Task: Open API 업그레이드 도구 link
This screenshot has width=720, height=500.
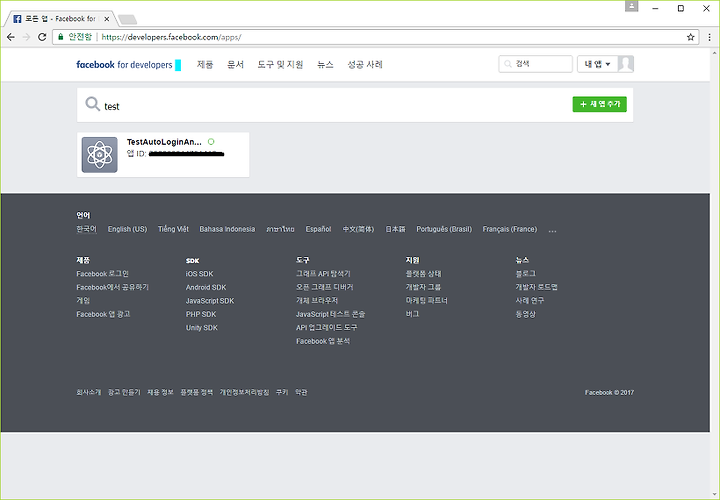Action: pyautogui.click(x=326, y=327)
